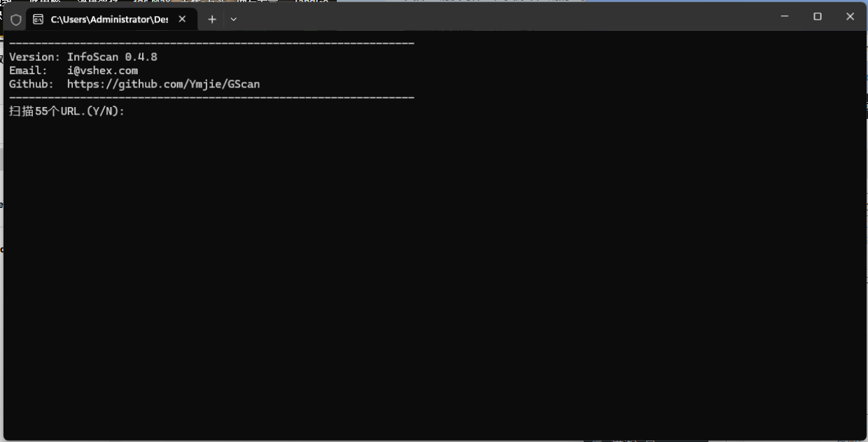The height and width of the screenshot is (442, 868).
Task: Expand the new tab profile dropdown chevron
Action: pyautogui.click(x=234, y=19)
